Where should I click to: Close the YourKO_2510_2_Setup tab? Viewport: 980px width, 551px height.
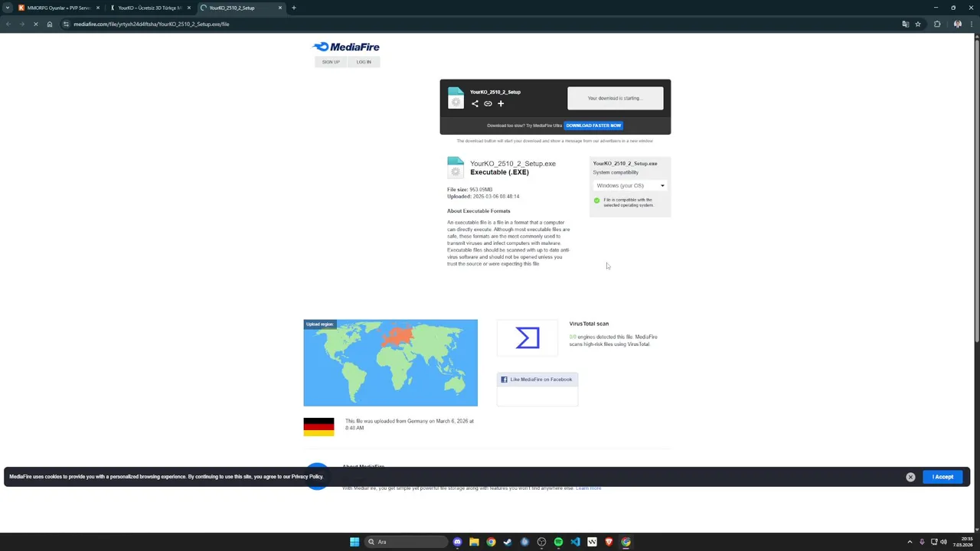(x=280, y=8)
